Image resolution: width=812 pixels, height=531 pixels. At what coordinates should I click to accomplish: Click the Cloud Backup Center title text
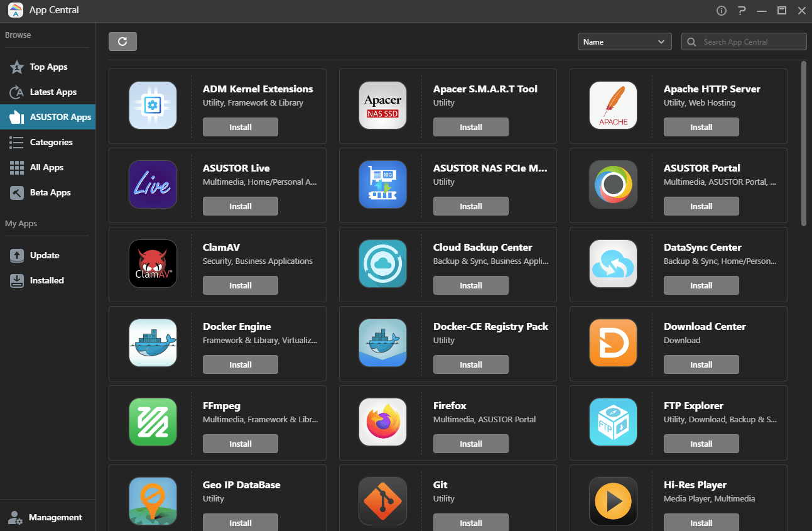pos(483,248)
